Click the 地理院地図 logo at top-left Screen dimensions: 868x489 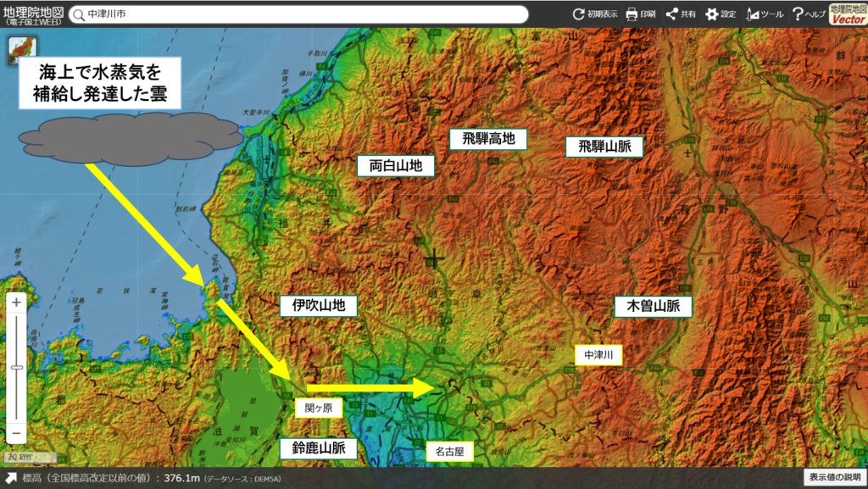[32, 14]
